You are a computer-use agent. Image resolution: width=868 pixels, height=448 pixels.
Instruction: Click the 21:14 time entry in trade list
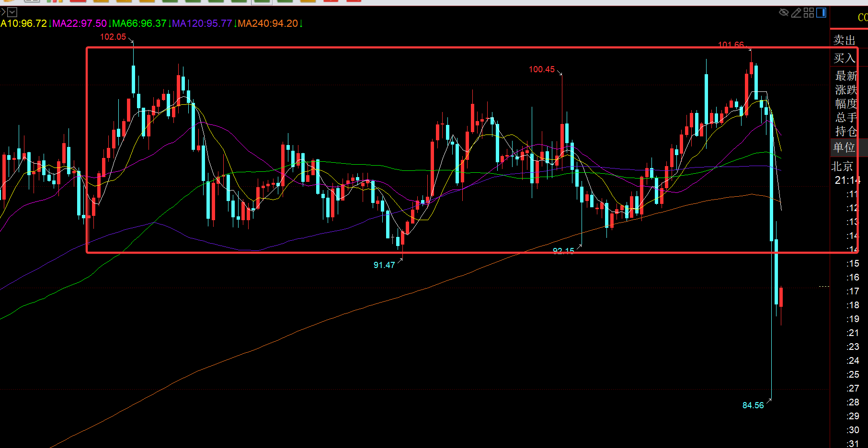(848, 180)
